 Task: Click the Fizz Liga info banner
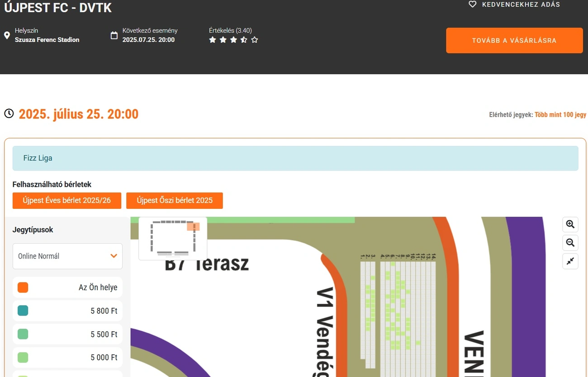(x=295, y=158)
